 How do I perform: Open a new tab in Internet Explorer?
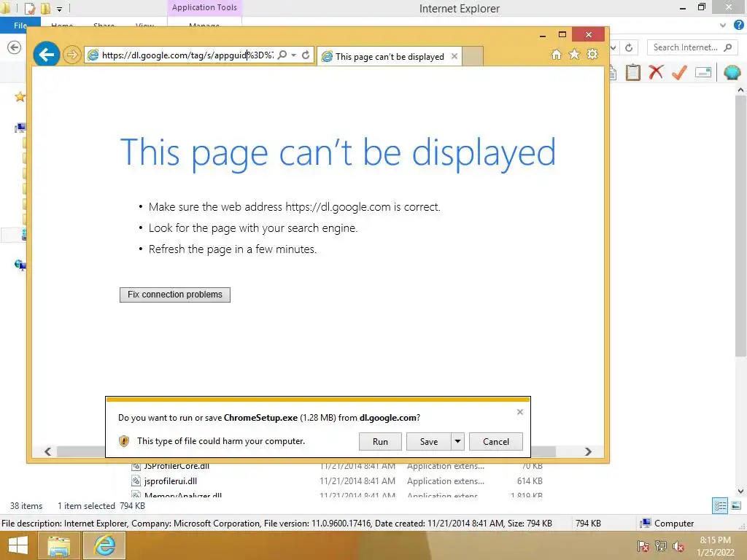[473, 56]
